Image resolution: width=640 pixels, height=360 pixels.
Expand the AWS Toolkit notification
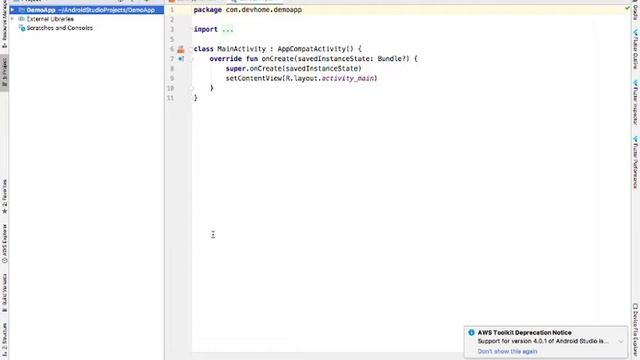[x=621, y=341]
